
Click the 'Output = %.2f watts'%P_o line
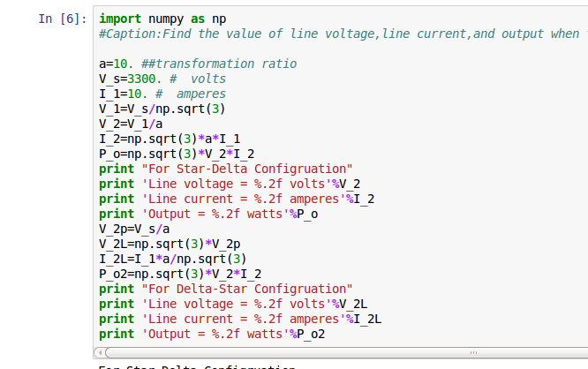tap(207, 214)
